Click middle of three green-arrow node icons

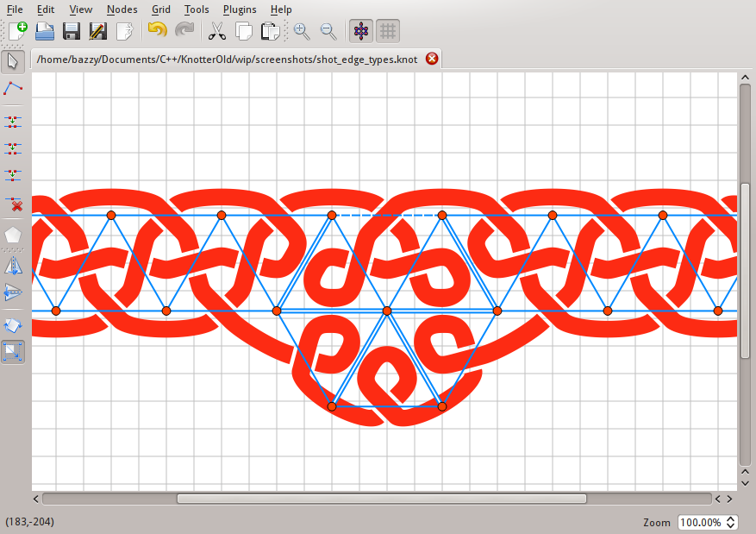point(13,148)
